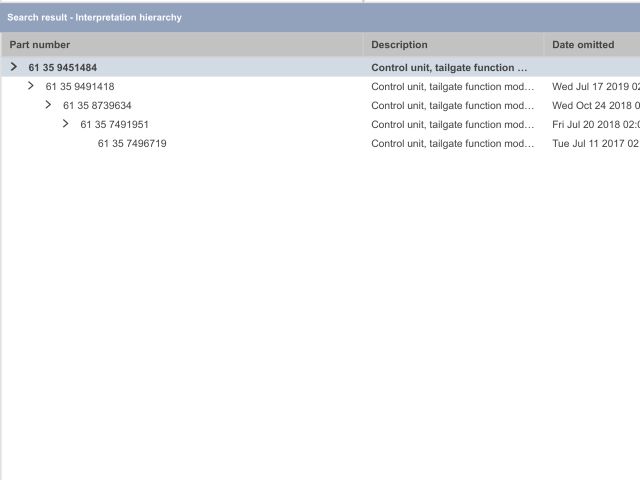The height and width of the screenshot is (480, 640).
Task: Choose part number 61 35 8739634
Action: [97, 106]
